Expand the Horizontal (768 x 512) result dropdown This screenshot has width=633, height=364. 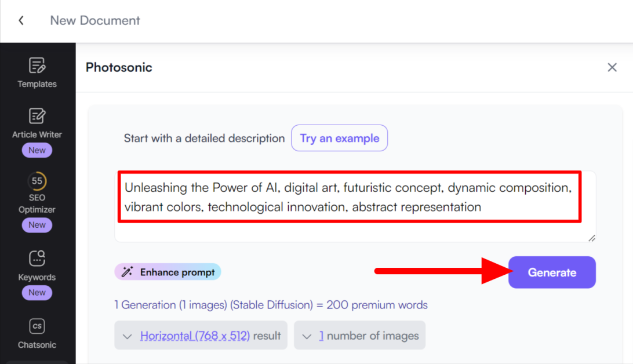pos(201,336)
